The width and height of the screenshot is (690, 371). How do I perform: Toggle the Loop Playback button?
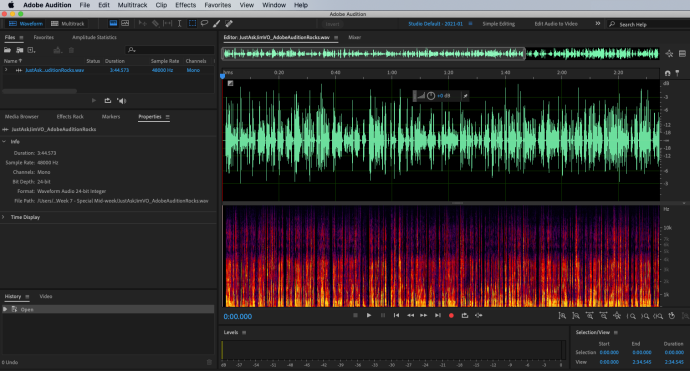(465, 316)
